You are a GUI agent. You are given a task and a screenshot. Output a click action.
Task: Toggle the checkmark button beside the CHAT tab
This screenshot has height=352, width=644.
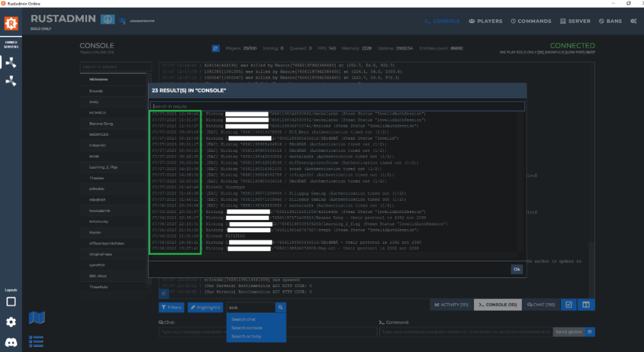click(x=568, y=304)
